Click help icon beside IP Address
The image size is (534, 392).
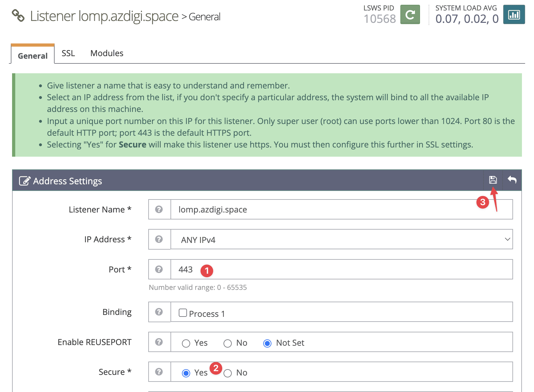(159, 239)
